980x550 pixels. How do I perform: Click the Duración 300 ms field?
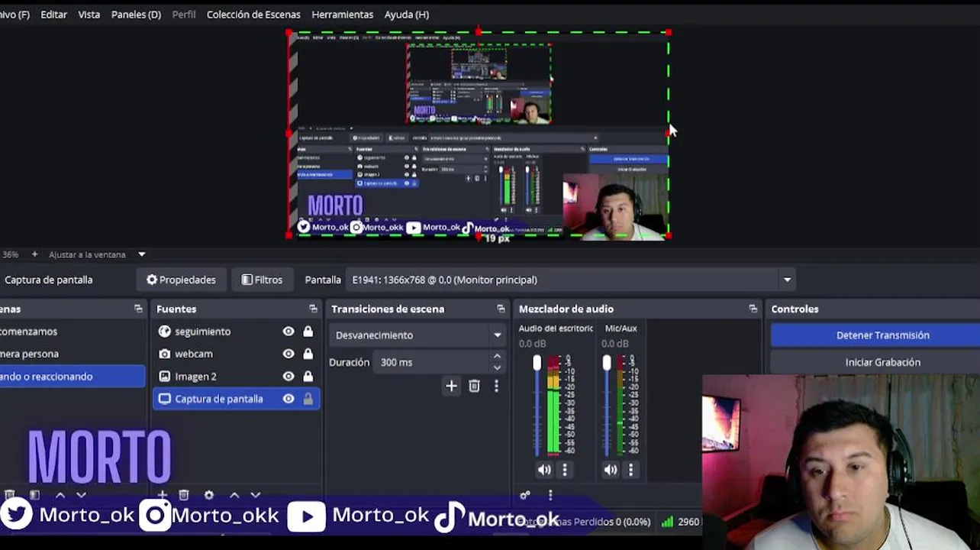[432, 362]
